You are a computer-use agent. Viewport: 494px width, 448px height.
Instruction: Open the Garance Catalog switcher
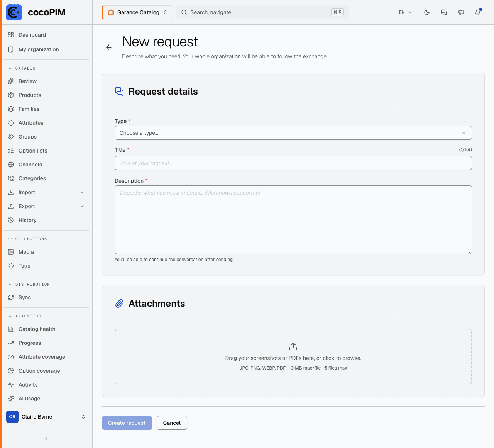click(137, 12)
